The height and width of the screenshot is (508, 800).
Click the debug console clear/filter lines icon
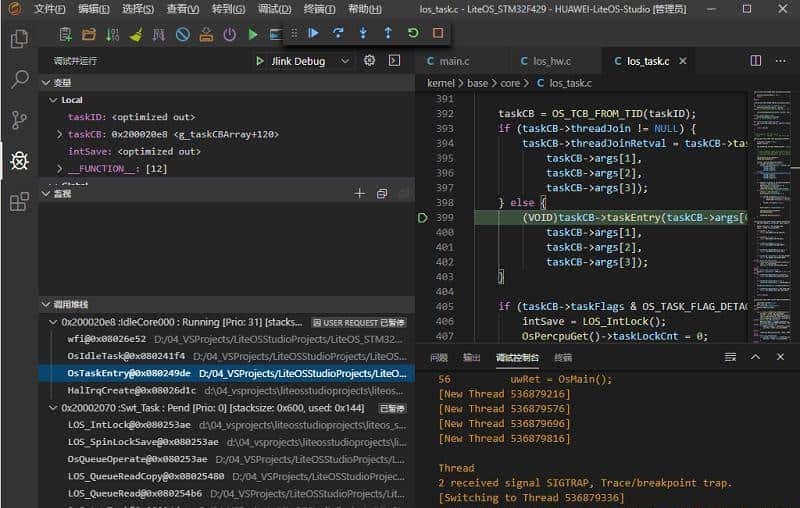click(x=731, y=357)
